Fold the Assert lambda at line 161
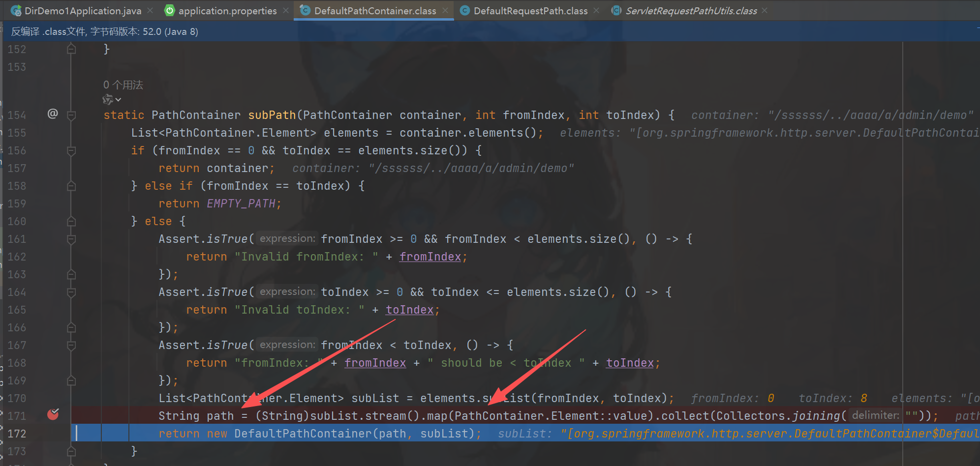Viewport: 980px width, 466px height. click(71, 239)
